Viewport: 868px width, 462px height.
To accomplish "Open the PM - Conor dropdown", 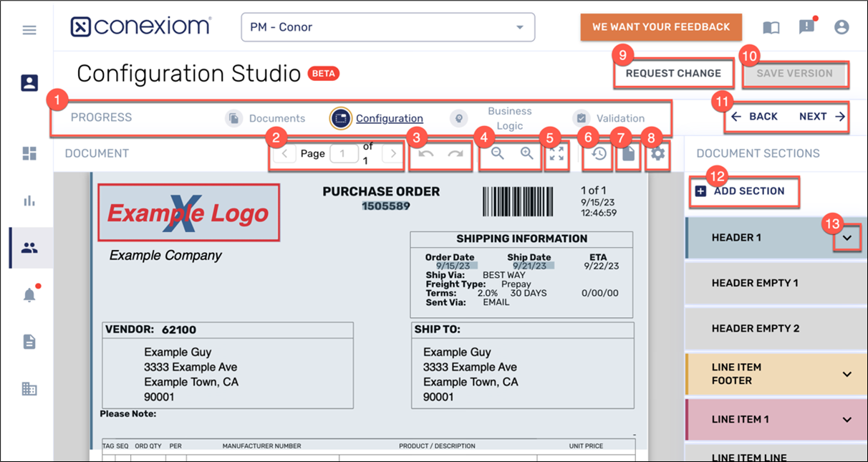I will [x=387, y=27].
